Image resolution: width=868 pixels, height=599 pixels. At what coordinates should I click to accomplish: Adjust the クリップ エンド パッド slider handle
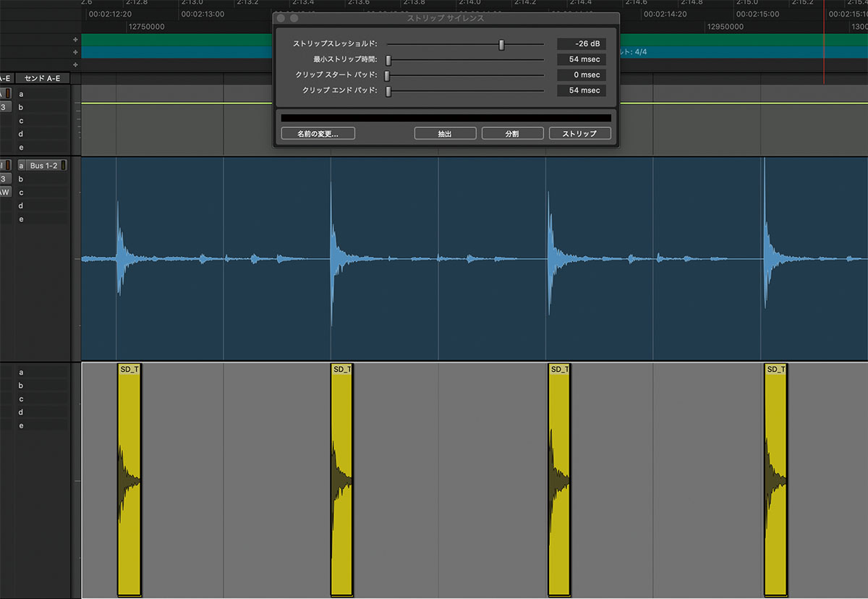click(388, 91)
